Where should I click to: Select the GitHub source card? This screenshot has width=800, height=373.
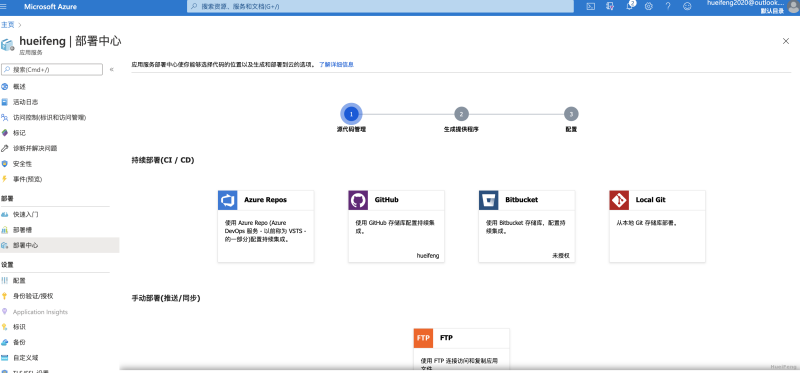click(396, 227)
